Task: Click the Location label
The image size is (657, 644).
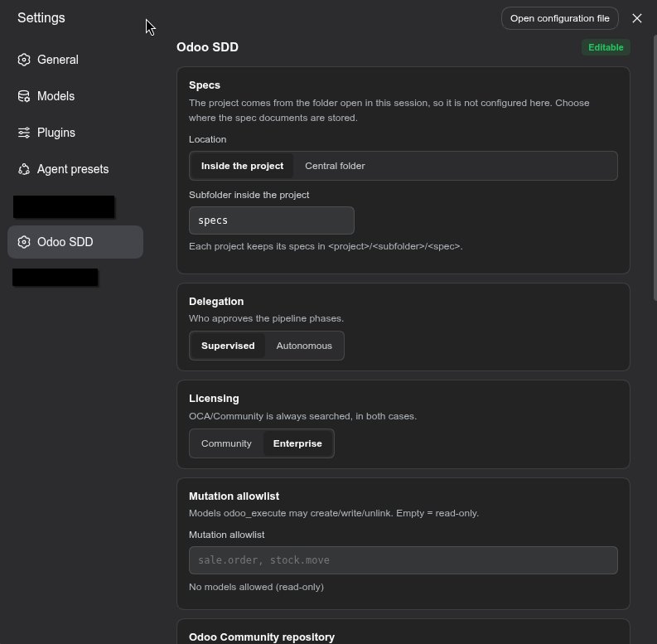Action: pos(207,139)
